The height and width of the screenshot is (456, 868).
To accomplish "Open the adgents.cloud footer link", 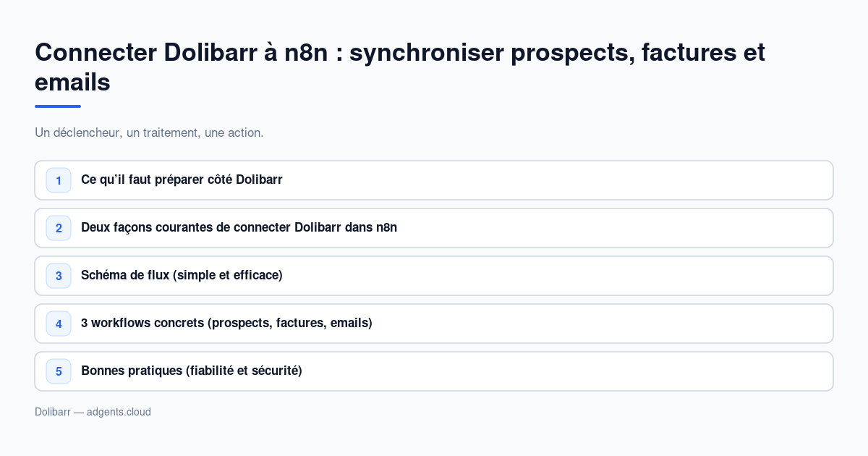I will [119, 412].
